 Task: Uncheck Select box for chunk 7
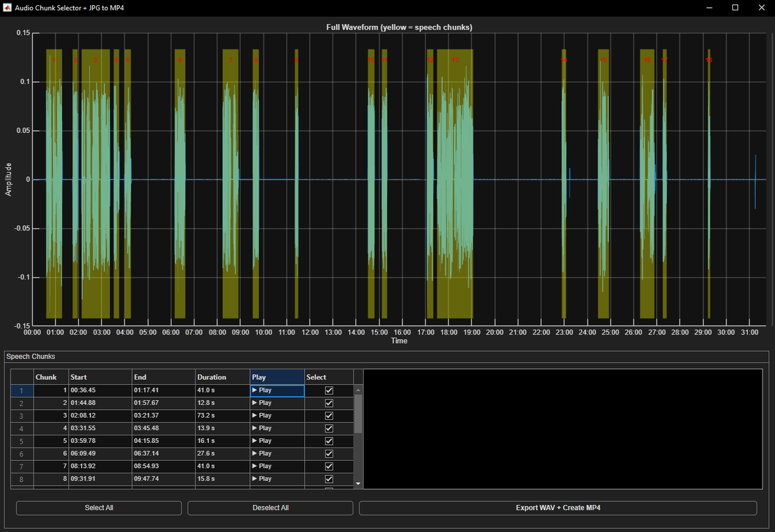pos(329,466)
